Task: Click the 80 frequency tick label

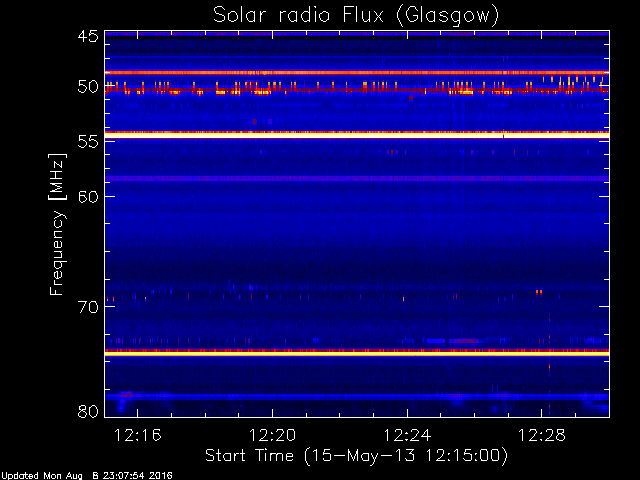Action: pyautogui.click(x=88, y=411)
